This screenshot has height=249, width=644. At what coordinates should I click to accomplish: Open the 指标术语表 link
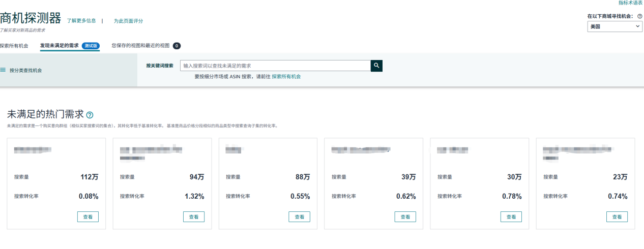pos(630,3)
